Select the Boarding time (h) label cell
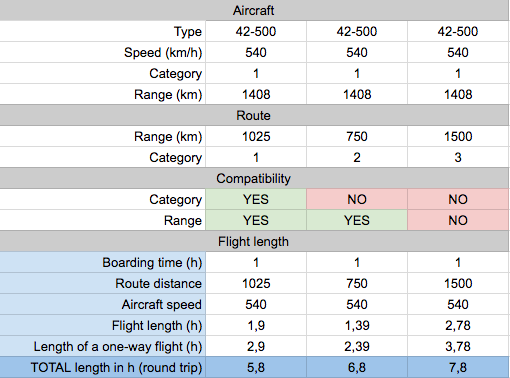Viewport: 510px width, 378px height. coord(103,262)
